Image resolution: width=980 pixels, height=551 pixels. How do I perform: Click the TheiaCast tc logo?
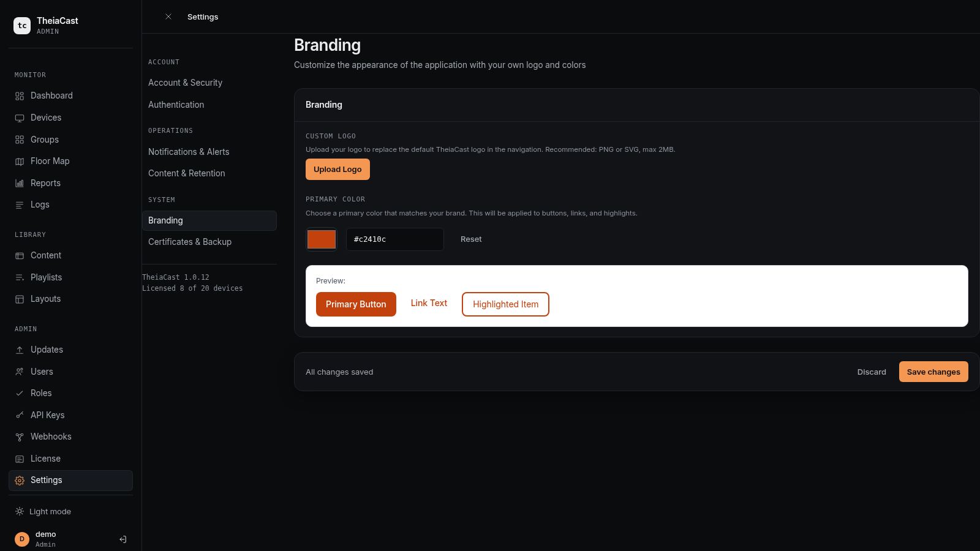point(22,26)
